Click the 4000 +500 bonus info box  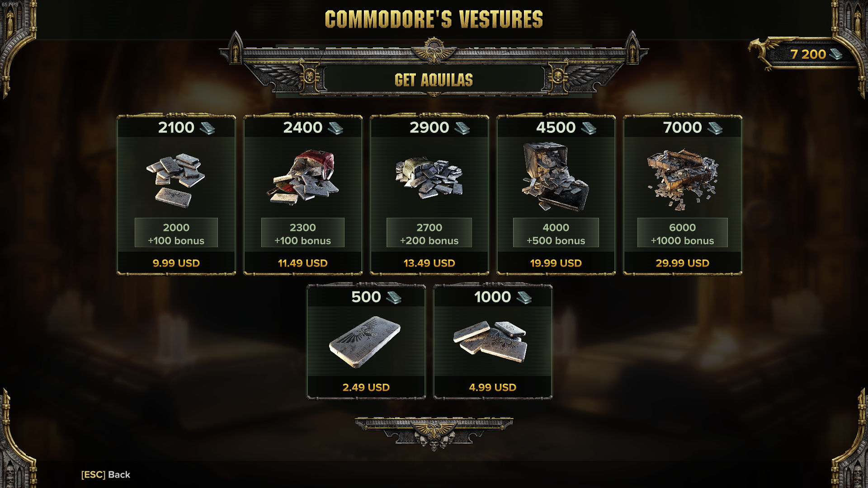click(x=556, y=233)
